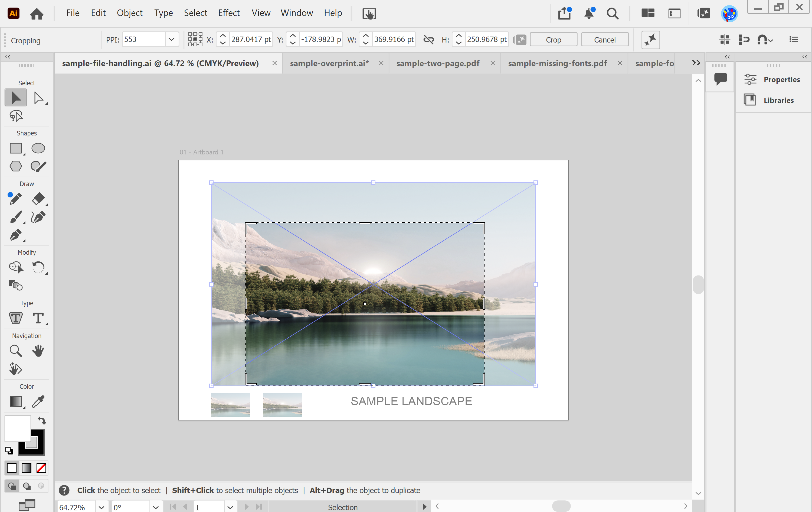Reset to default fill and stroke
This screenshot has height=512, width=812.
(9, 451)
